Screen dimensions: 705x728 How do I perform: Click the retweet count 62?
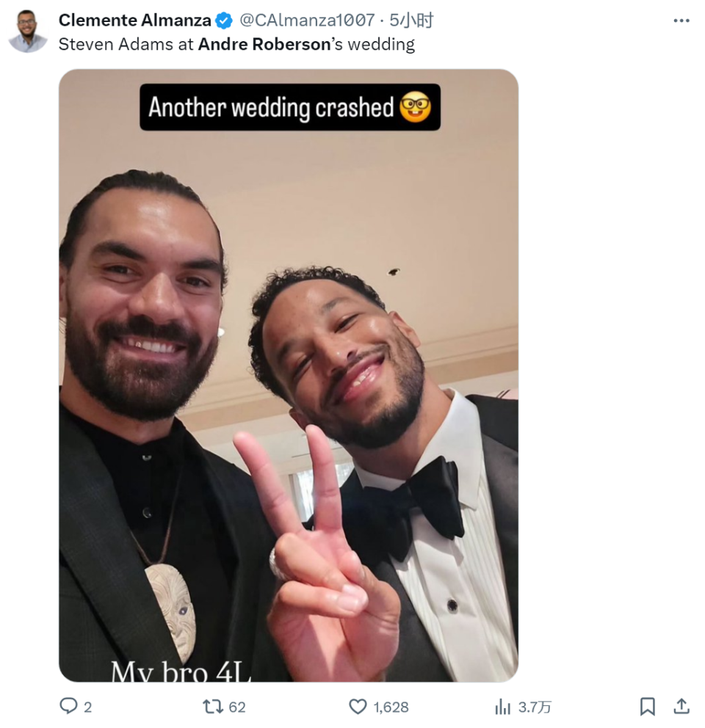(237, 707)
